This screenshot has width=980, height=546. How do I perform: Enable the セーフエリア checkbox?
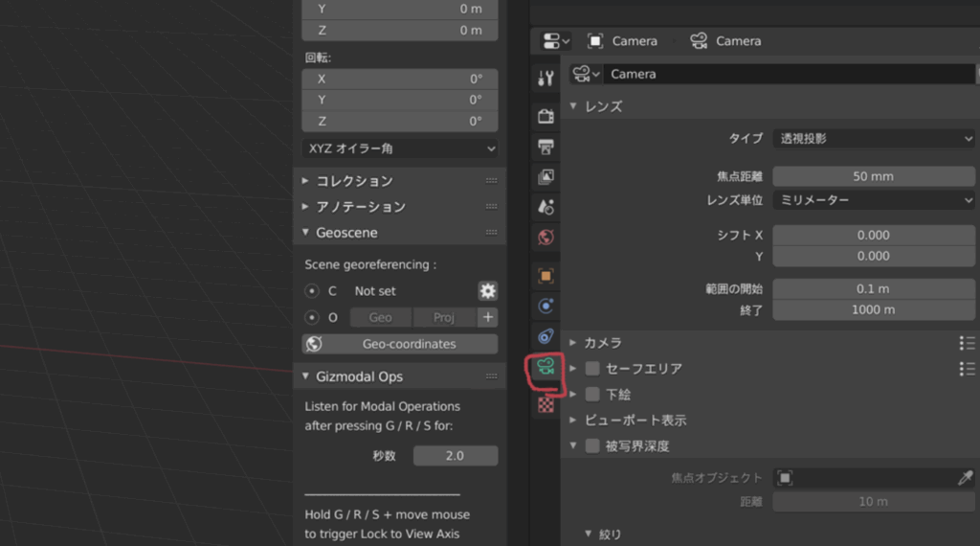592,369
